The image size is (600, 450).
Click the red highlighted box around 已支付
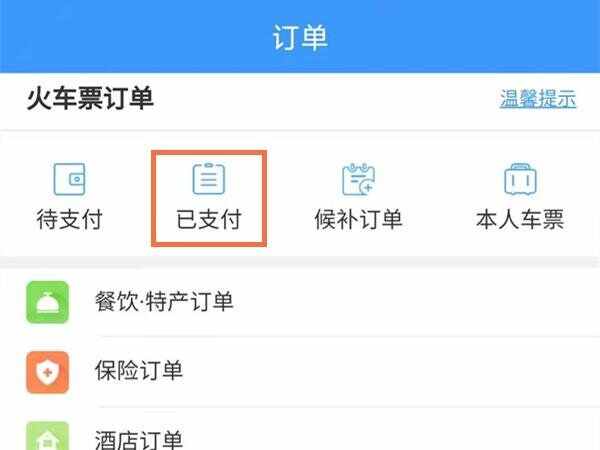pos(209,198)
